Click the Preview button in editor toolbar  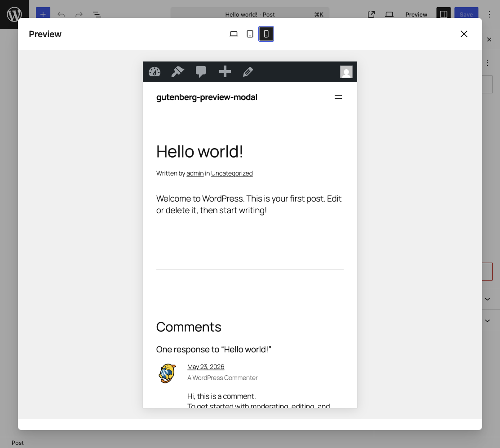(416, 14)
